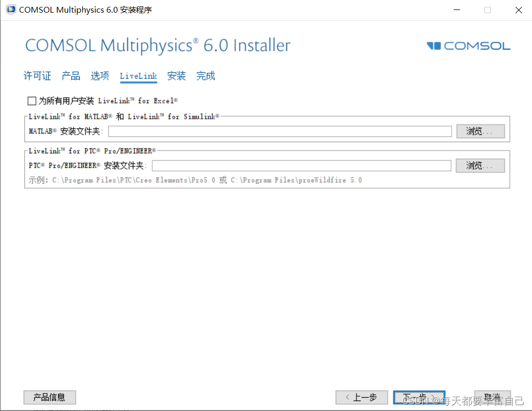Select the LiveLink step tab
Image resolution: width=532 pixels, height=411 pixels.
pos(138,76)
